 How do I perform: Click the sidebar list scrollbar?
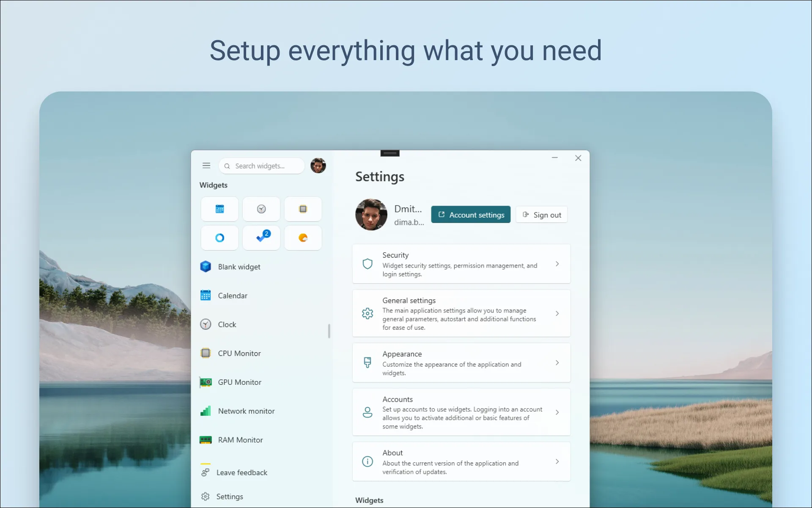pos(329,331)
